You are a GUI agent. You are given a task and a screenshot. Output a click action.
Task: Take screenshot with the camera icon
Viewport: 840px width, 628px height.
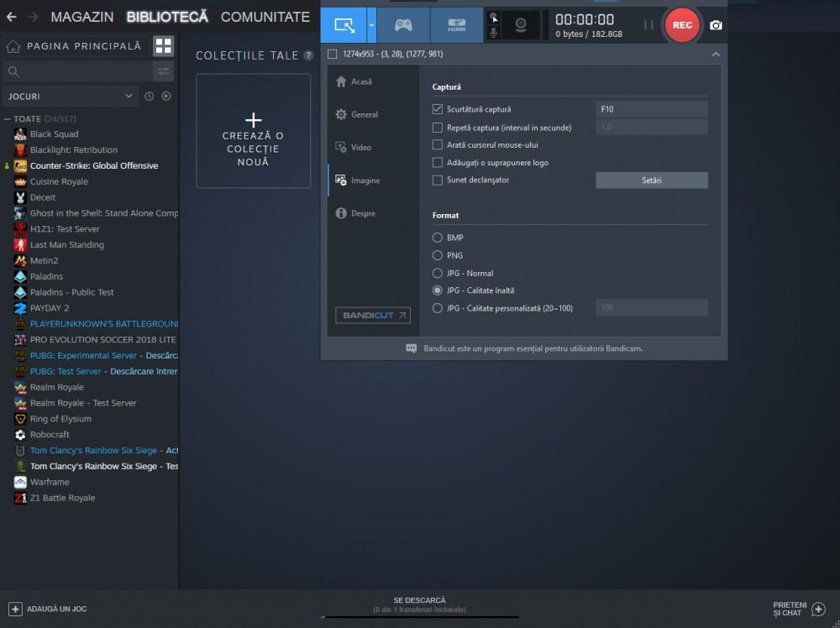click(x=716, y=25)
